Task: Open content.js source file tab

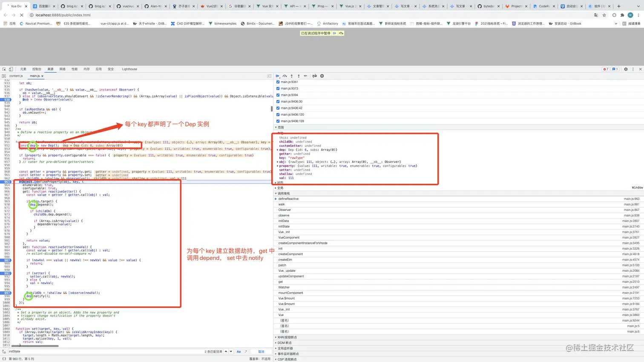Action: click(16, 76)
